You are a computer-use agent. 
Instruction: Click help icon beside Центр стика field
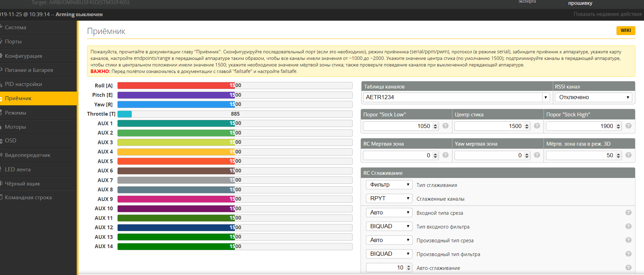point(537,126)
